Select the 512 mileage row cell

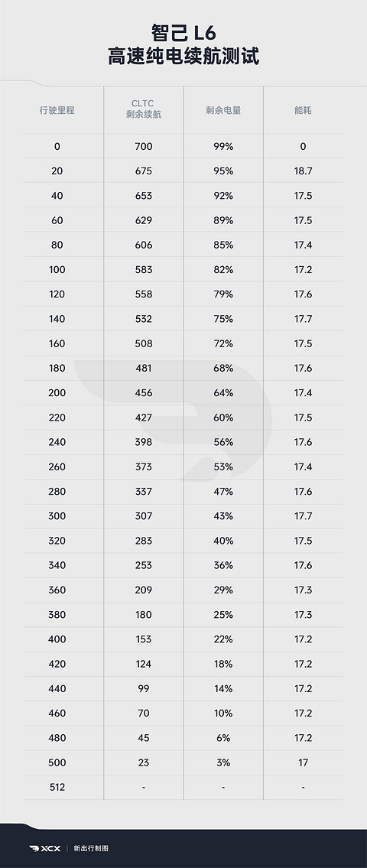(57, 787)
